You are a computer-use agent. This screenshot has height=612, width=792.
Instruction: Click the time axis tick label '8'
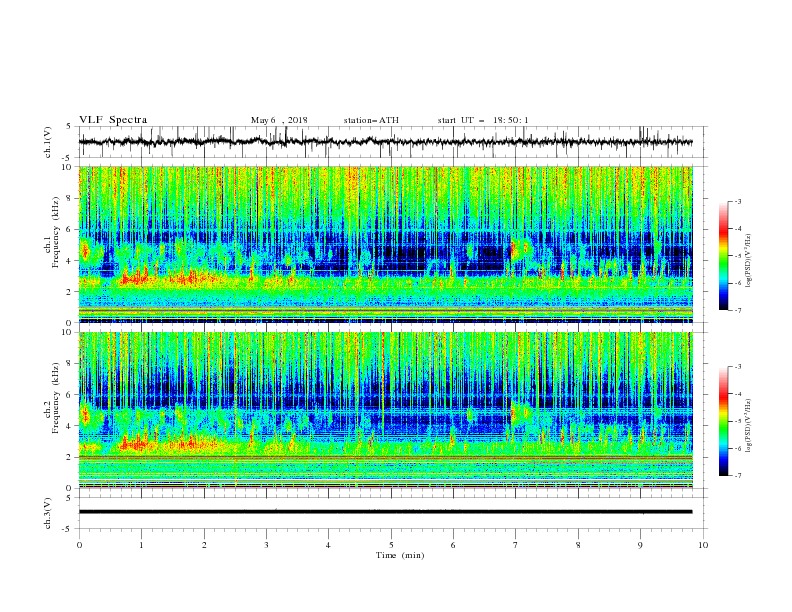click(x=578, y=545)
